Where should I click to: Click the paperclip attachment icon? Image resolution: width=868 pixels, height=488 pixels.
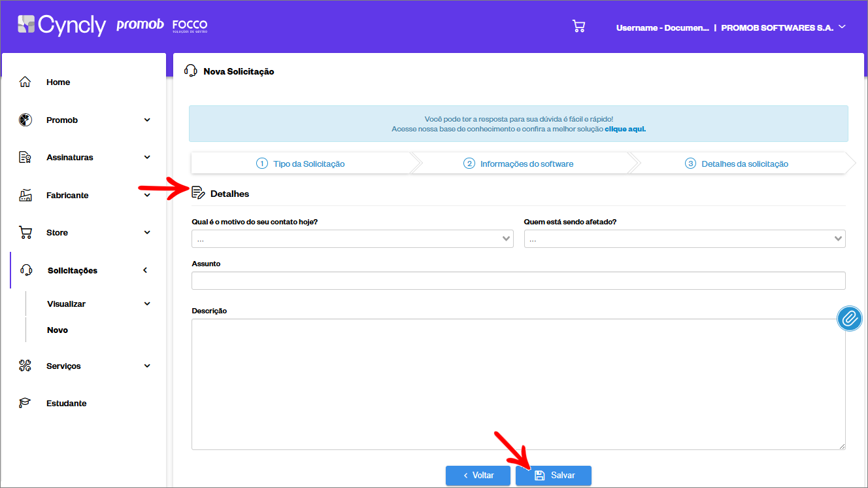pyautogui.click(x=850, y=319)
